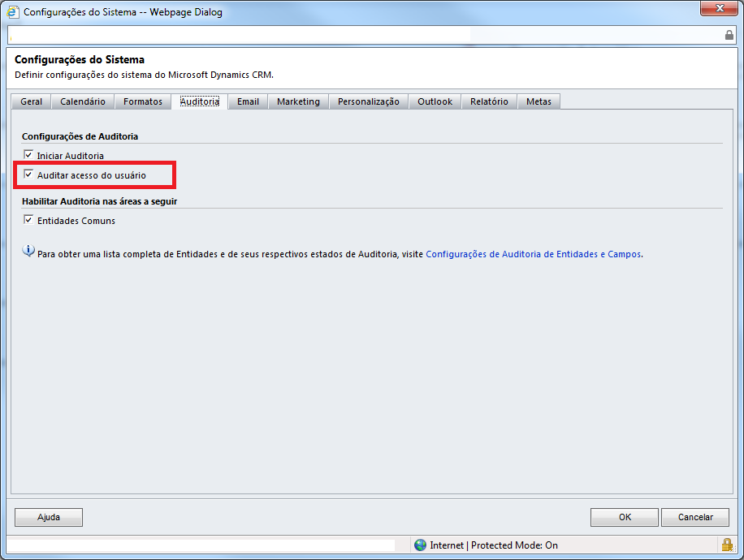Click the Ajuda help button
The image size is (744, 560).
(49, 517)
